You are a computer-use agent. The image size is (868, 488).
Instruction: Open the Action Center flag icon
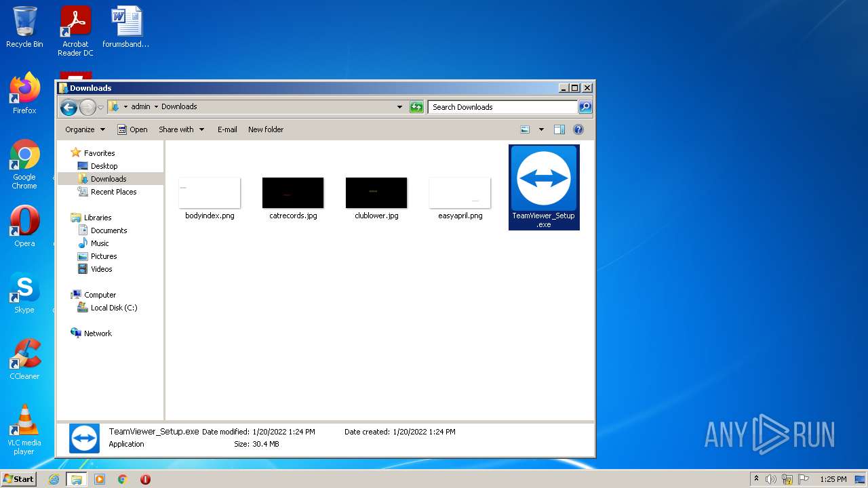(x=804, y=479)
